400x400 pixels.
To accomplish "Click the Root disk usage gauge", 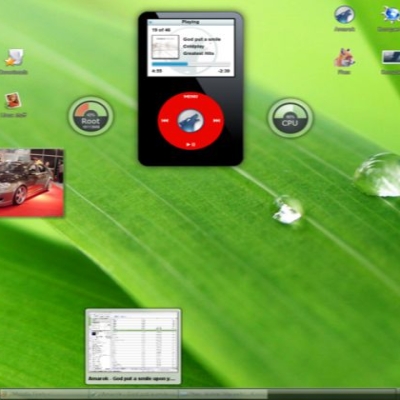I will coord(91,116).
